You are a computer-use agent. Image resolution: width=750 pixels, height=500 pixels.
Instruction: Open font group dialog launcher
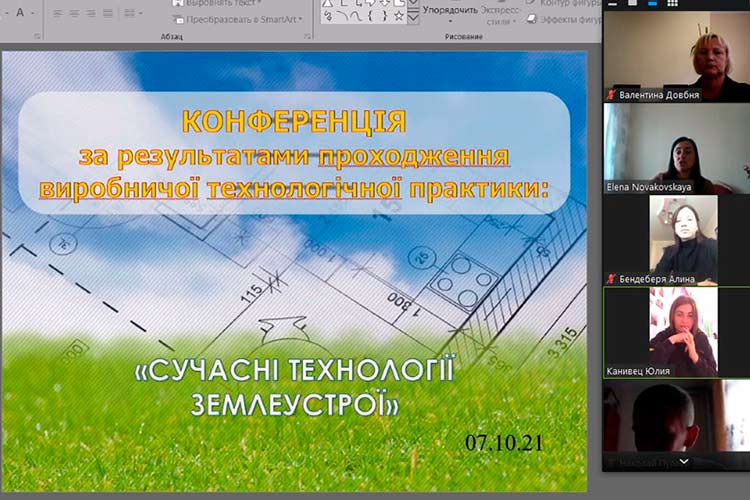(37, 36)
